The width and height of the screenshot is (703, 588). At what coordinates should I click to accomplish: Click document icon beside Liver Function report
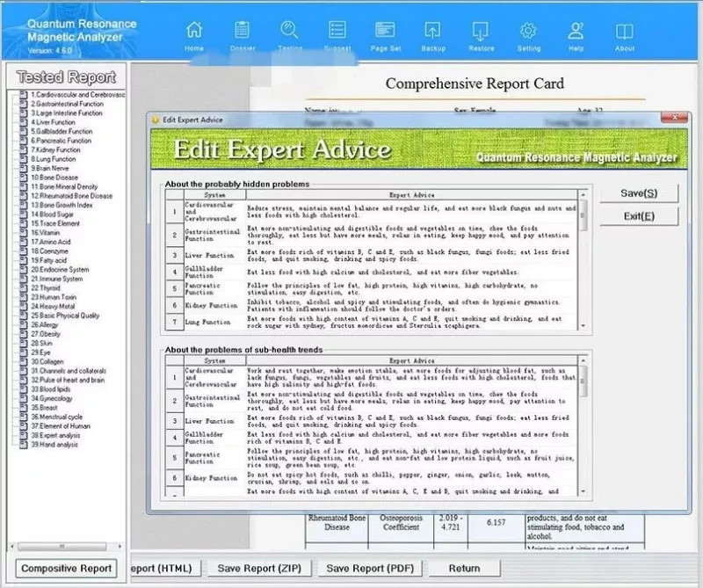(24, 122)
